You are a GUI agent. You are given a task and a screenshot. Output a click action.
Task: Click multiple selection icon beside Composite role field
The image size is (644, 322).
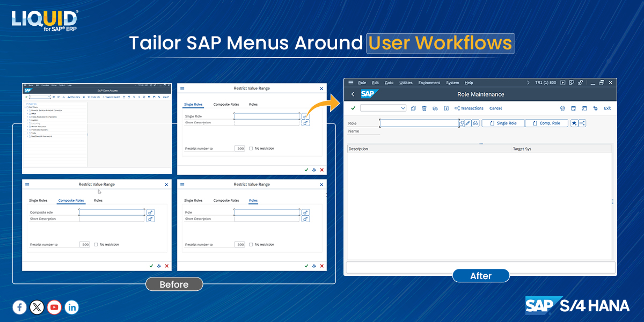pos(150,213)
